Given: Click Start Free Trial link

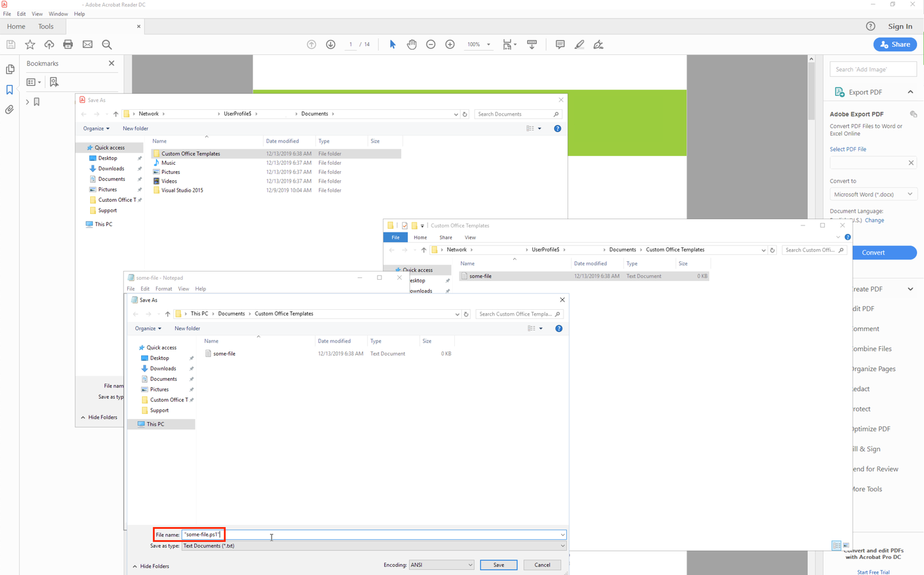Looking at the screenshot, I should coord(874,572).
